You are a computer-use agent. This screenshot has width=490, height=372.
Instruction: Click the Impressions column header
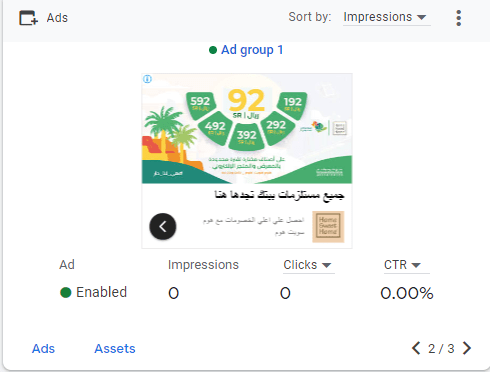point(203,265)
